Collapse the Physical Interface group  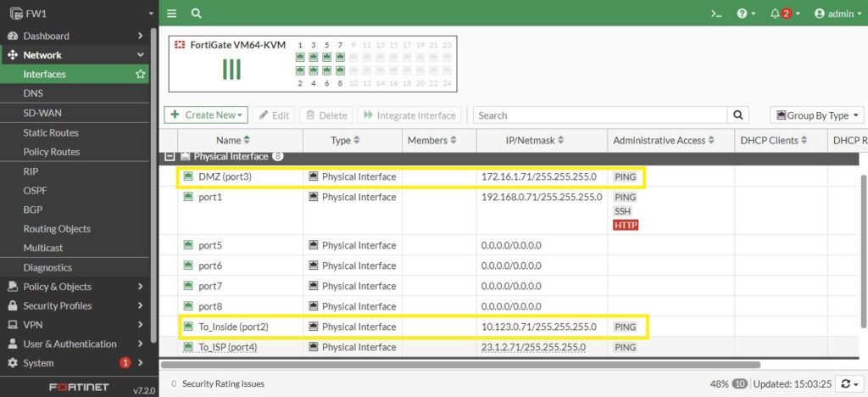click(170, 157)
